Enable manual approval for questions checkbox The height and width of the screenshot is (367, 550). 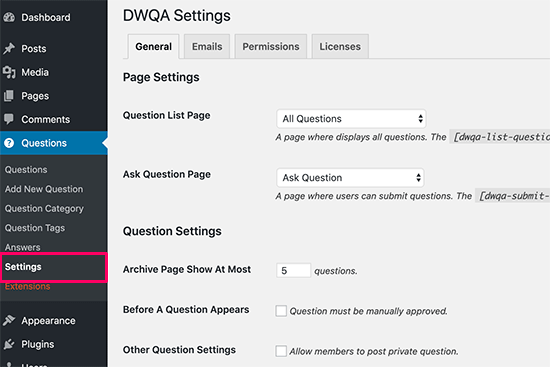pyautogui.click(x=281, y=311)
